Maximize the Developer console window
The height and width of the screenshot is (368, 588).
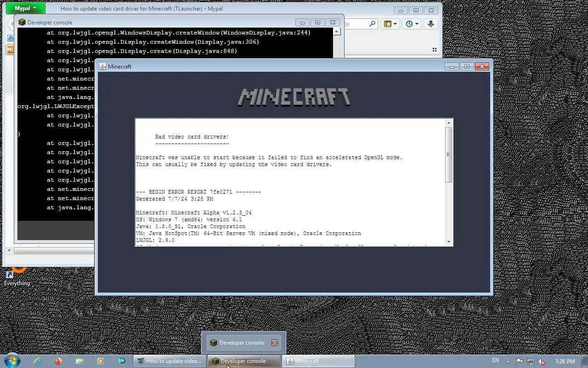coord(317,22)
